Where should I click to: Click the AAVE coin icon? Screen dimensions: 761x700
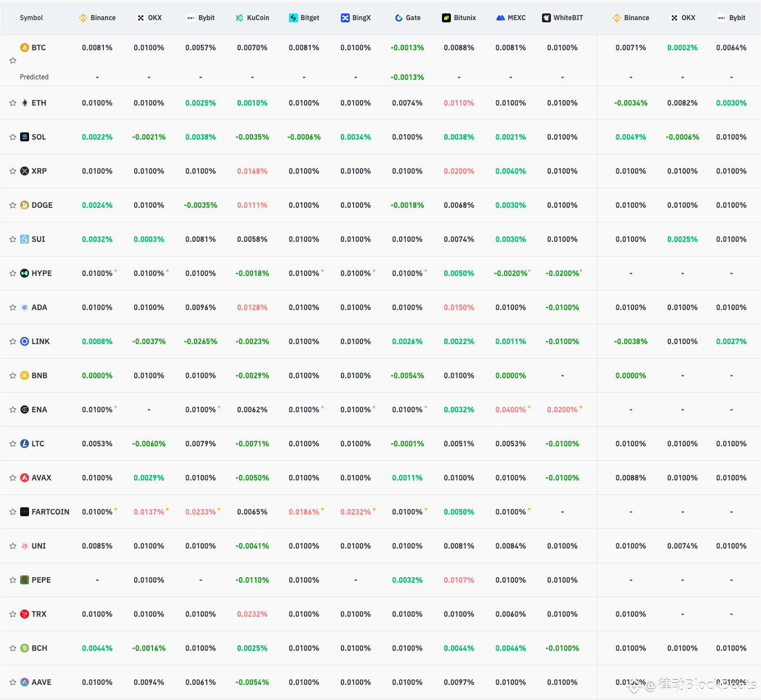[x=25, y=682]
